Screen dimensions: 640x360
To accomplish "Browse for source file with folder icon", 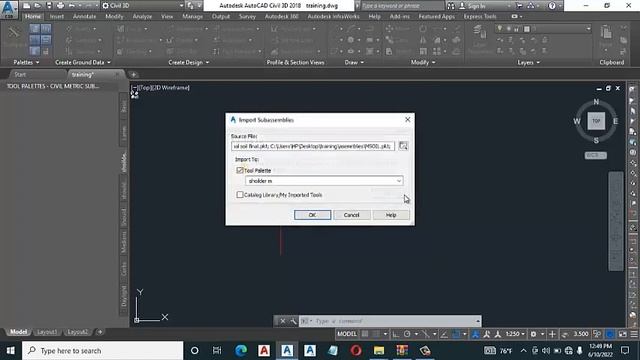I will click(403, 146).
